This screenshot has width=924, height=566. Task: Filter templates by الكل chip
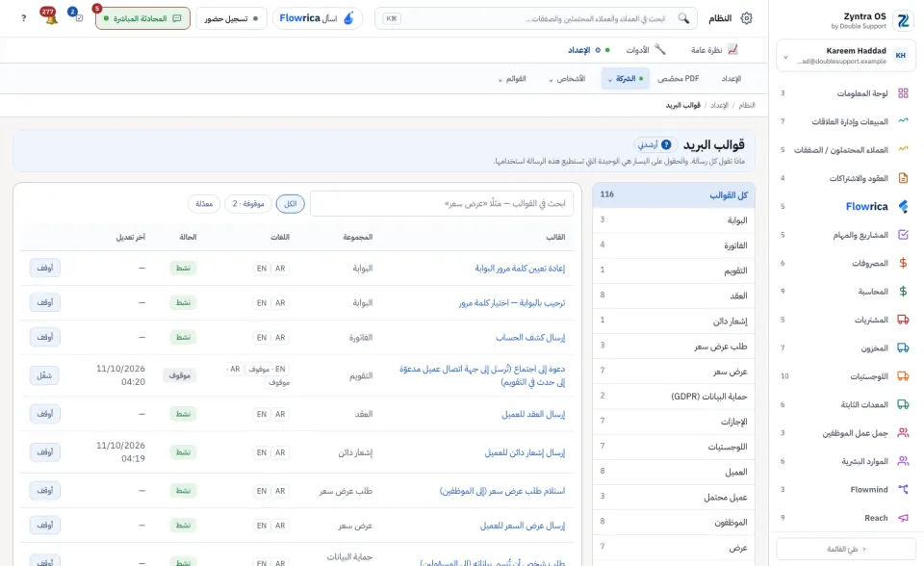coord(290,203)
